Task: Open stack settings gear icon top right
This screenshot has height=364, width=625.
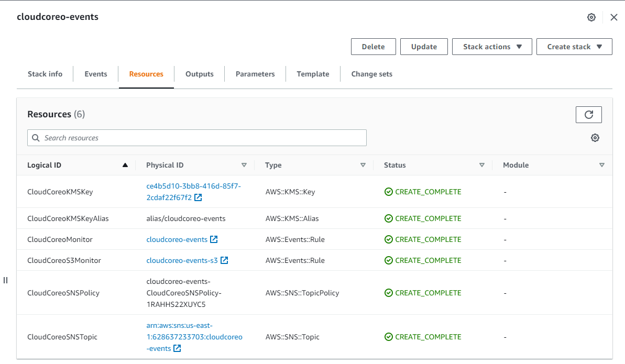Action: pos(591,17)
